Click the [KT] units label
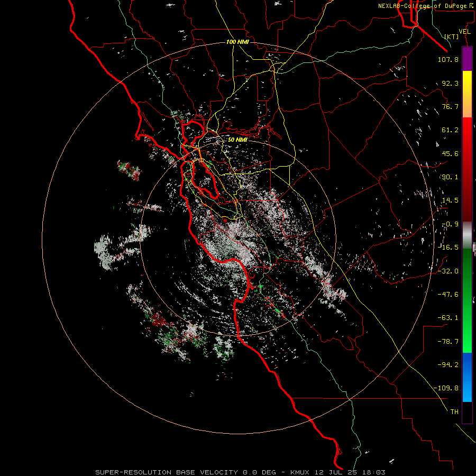476x476 pixels. [452, 36]
